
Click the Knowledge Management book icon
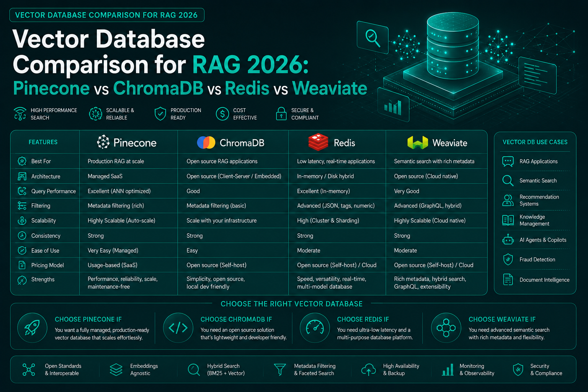pyautogui.click(x=508, y=220)
